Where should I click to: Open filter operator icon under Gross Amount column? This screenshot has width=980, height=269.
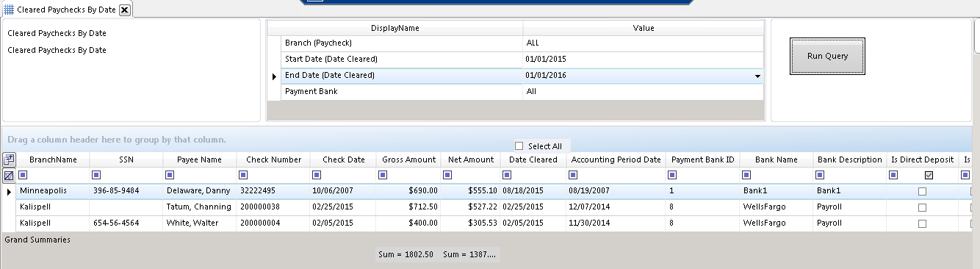point(383,175)
